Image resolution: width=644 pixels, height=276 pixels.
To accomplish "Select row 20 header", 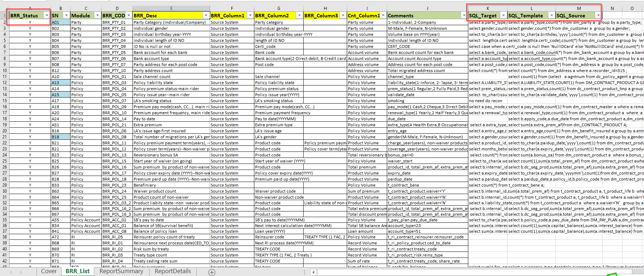I will point(5,131).
